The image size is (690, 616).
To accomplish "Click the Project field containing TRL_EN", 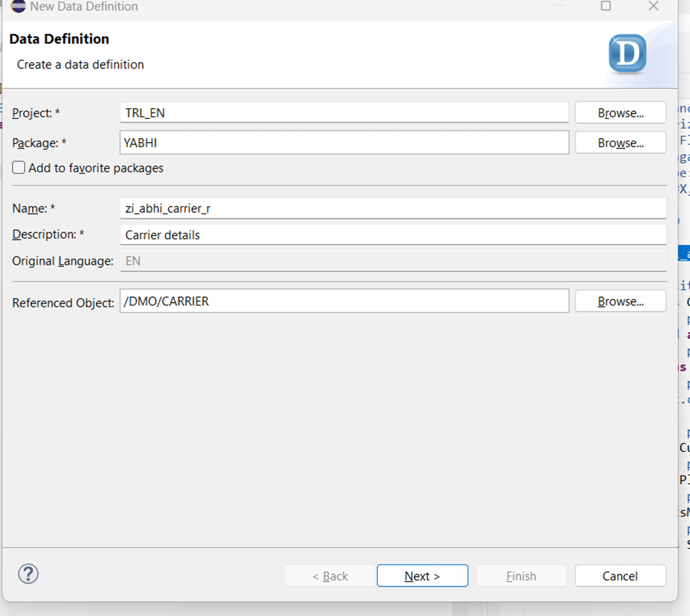I will pos(344,112).
